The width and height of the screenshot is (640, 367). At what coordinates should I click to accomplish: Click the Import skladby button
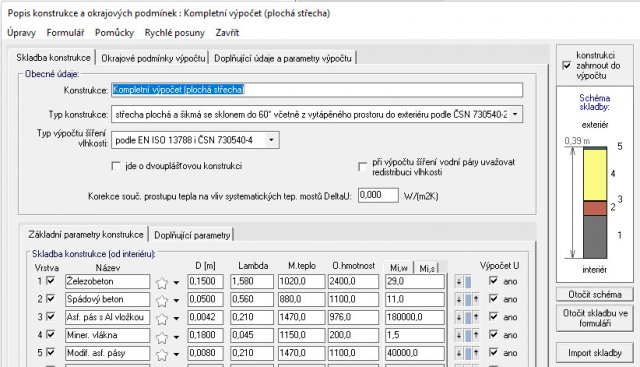[x=595, y=353]
